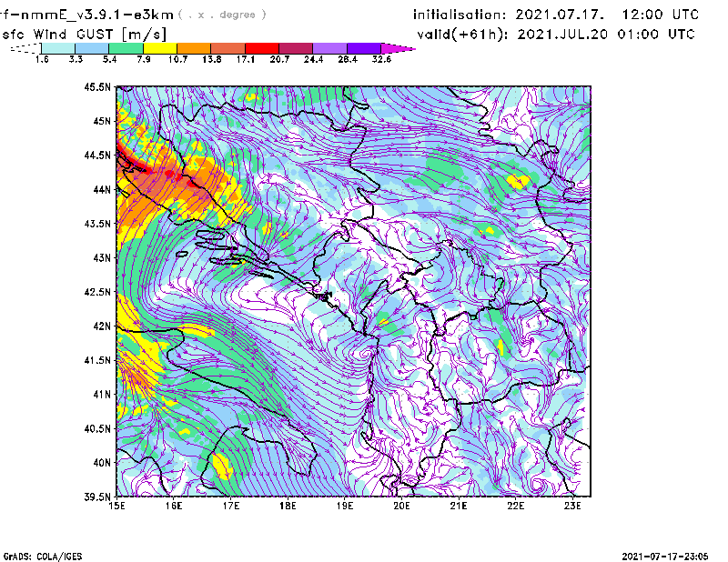This screenshot has height=562, width=728.
Task: Click the light purple legend swatch
Action: pos(329,48)
